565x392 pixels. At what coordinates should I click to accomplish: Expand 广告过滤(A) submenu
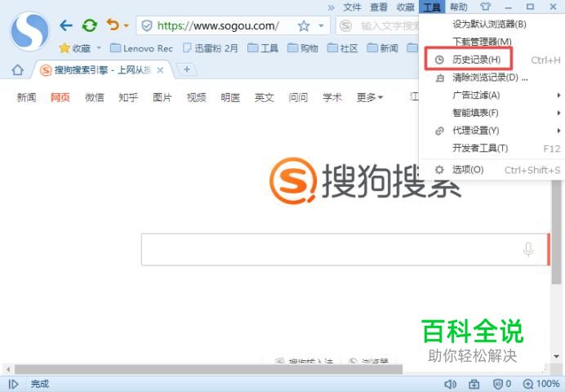tap(491, 95)
